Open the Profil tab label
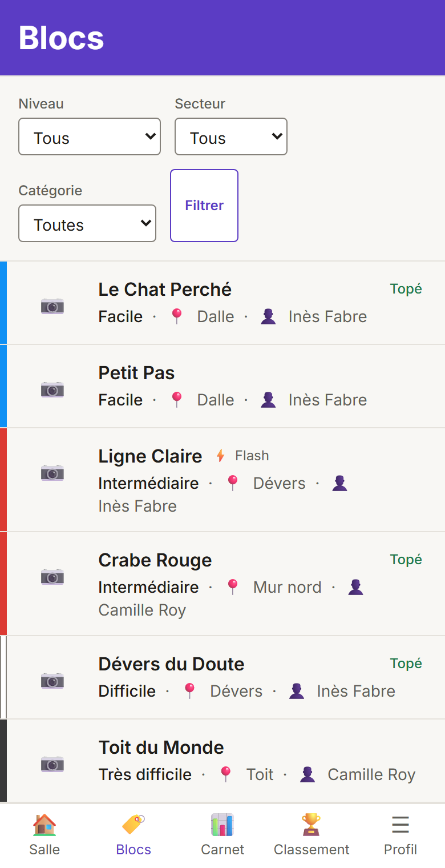445x868 pixels. pos(400,850)
